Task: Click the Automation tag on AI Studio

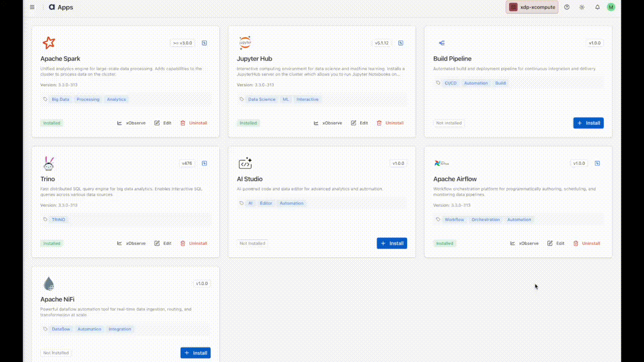Action: pyautogui.click(x=291, y=204)
